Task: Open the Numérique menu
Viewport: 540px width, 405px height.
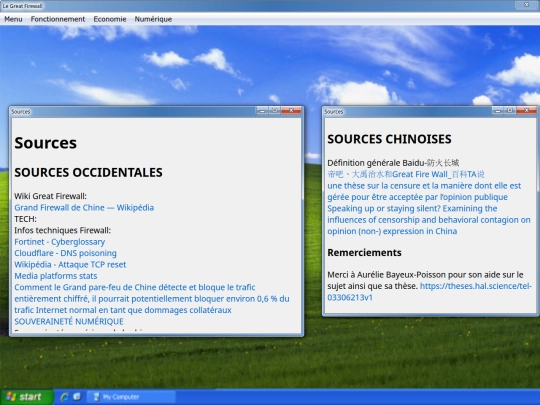Action: click(153, 19)
